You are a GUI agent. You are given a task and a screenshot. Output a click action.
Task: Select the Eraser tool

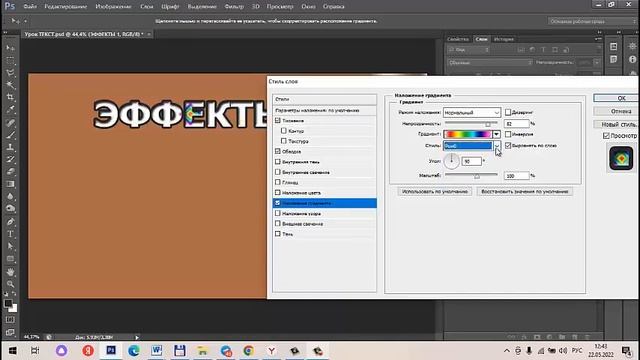[x=10, y=171]
